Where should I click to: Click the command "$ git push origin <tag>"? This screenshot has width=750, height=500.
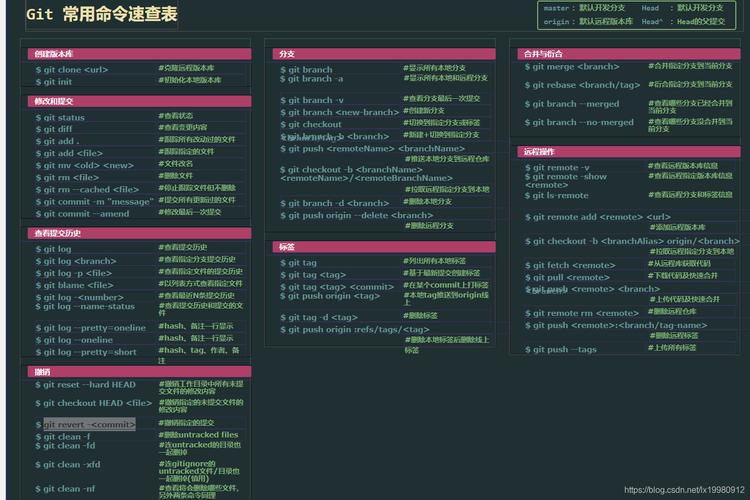pyautogui.click(x=330, y=296)
